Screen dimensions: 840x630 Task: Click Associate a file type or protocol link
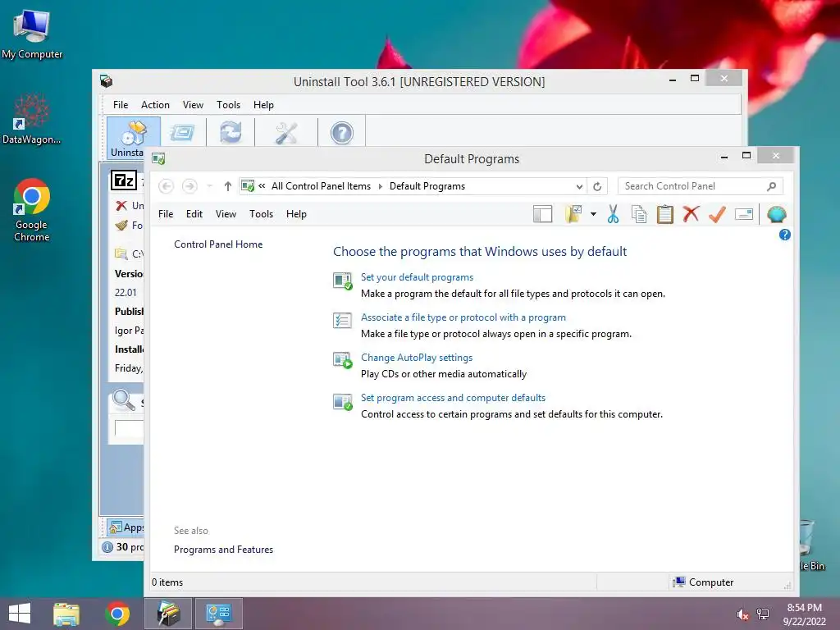pos(463,317)
